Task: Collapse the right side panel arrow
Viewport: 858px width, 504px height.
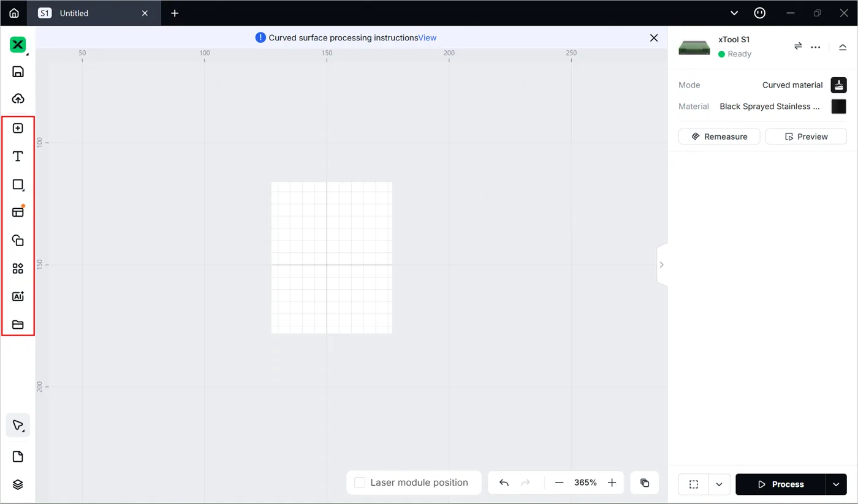Action: pyautogui.click(x=661, y=265)
